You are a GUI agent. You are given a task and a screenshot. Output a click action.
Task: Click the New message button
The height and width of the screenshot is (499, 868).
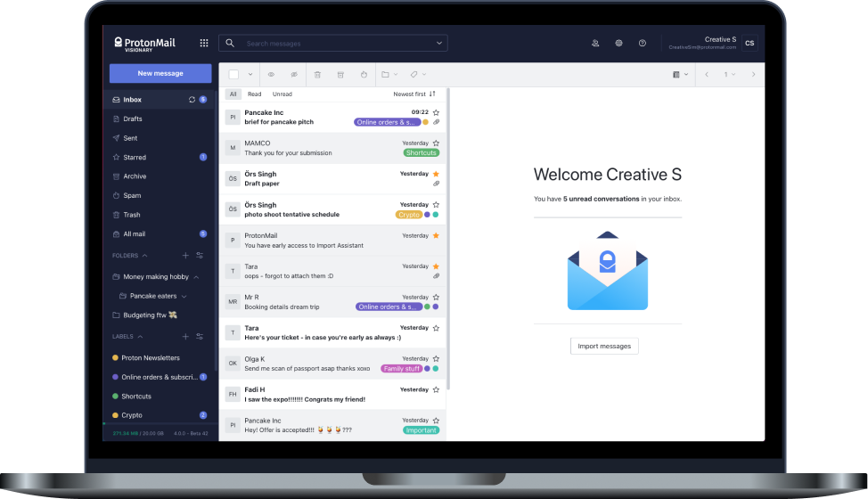point(160,73)
